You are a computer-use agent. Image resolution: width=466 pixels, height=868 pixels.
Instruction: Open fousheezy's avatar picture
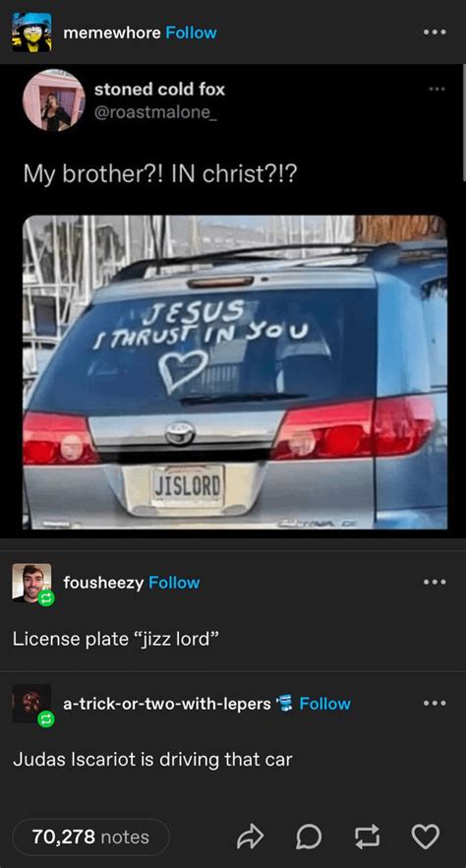[31, 582]
